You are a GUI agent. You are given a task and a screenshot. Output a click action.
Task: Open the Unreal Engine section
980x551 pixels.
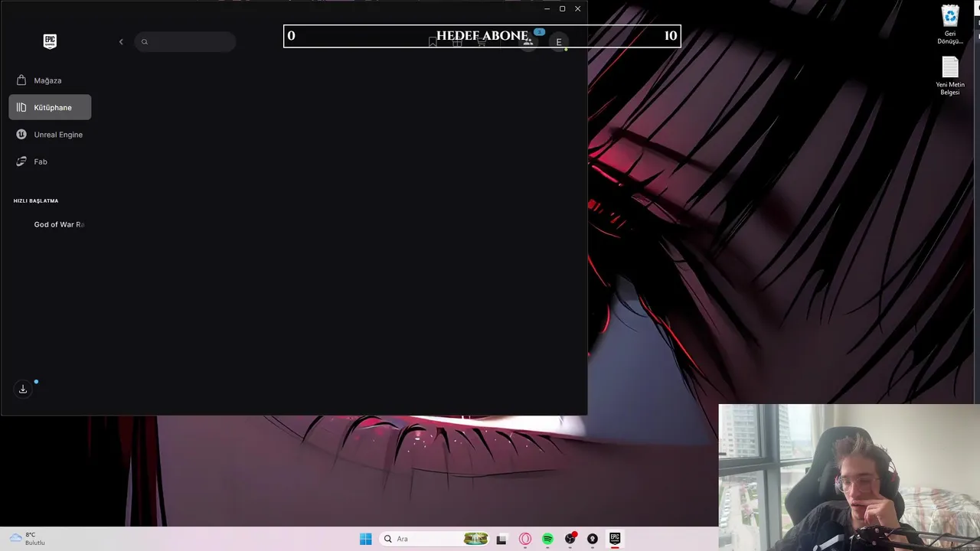pyautogui.click(x=50, y=135)
